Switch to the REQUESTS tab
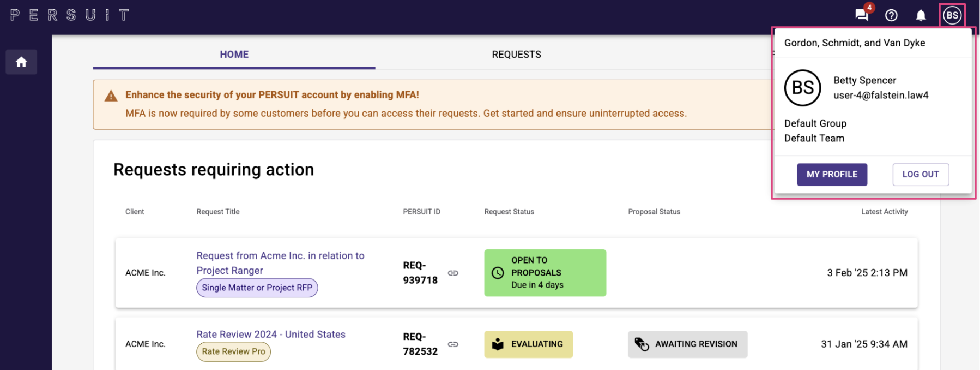 (x=516, y=55)
